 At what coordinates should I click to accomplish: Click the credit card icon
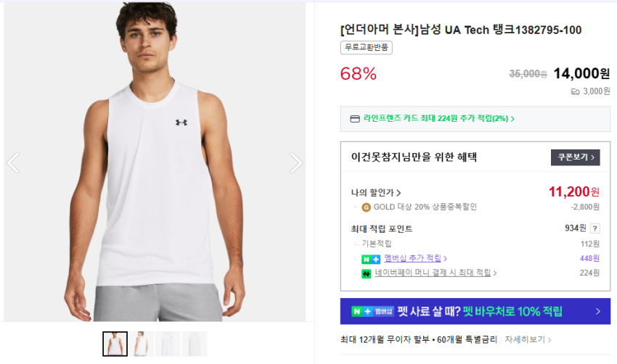(x=355, y=118)
